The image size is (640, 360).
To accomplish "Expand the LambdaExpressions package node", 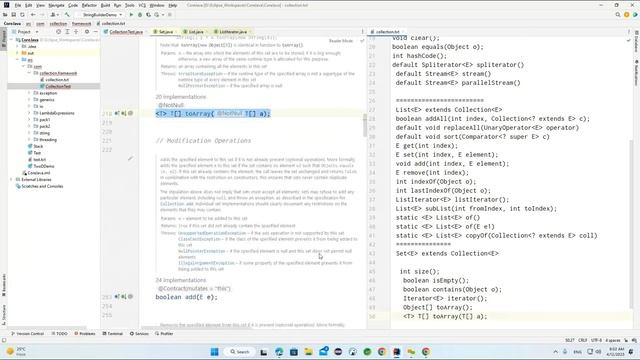I will coord(29,113).
